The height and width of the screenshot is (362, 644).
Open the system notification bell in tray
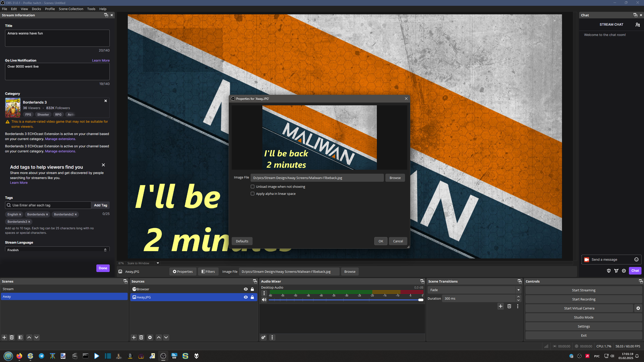point(637,356)
